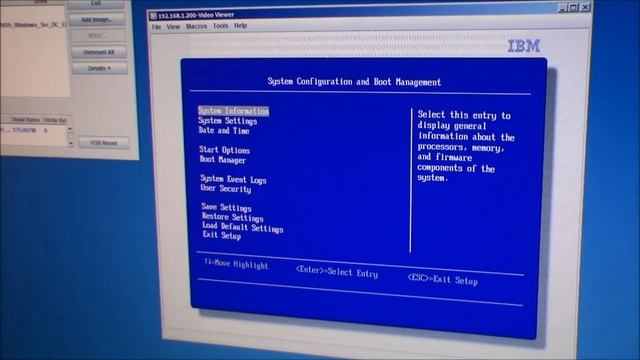
Task: Expand the Details dropdown button
Action: tap(100, 68)
